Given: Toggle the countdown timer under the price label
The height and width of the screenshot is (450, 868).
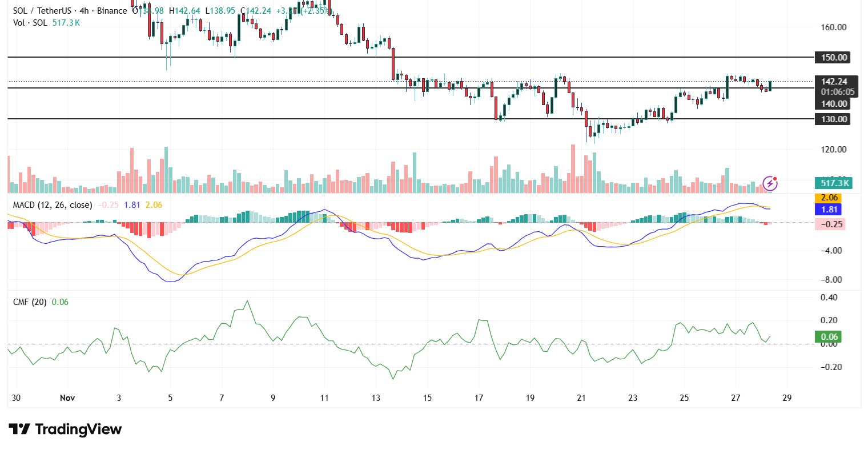Looking at the screenshot, I should pos(837,91).
